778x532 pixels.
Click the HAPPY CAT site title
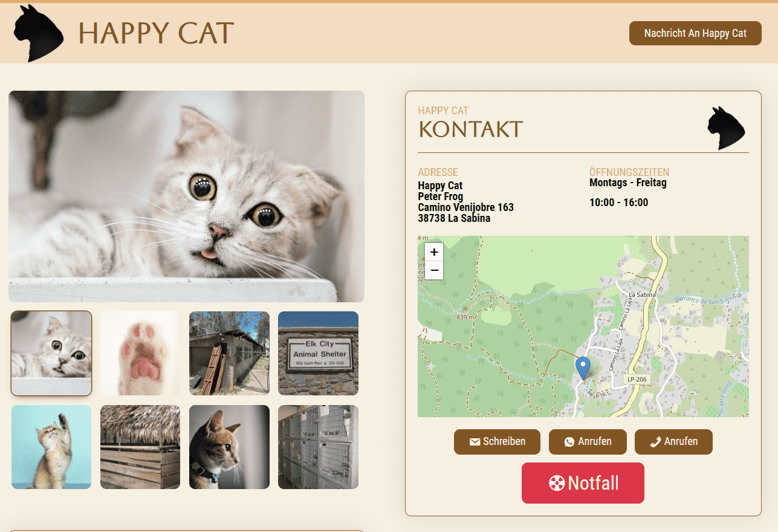(156, 33)
